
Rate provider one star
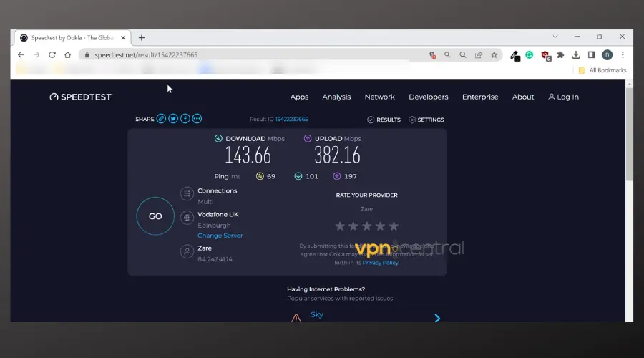click(x=340, y=226)
